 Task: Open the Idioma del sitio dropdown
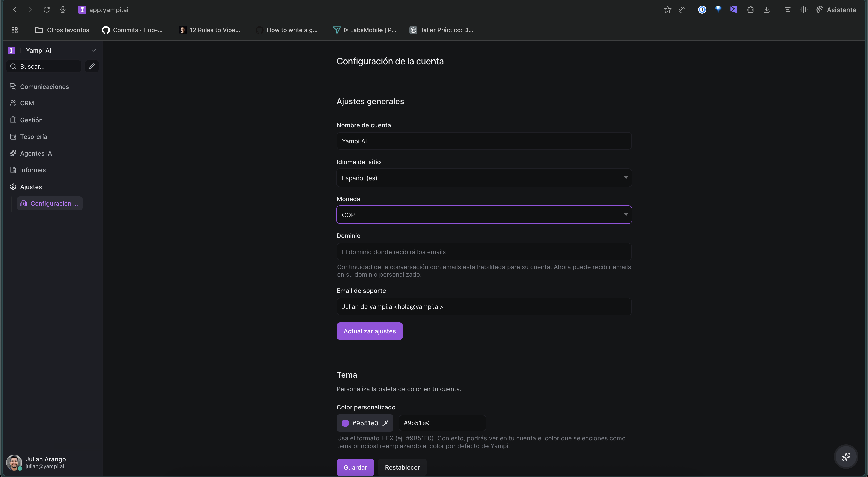[484, 178]
